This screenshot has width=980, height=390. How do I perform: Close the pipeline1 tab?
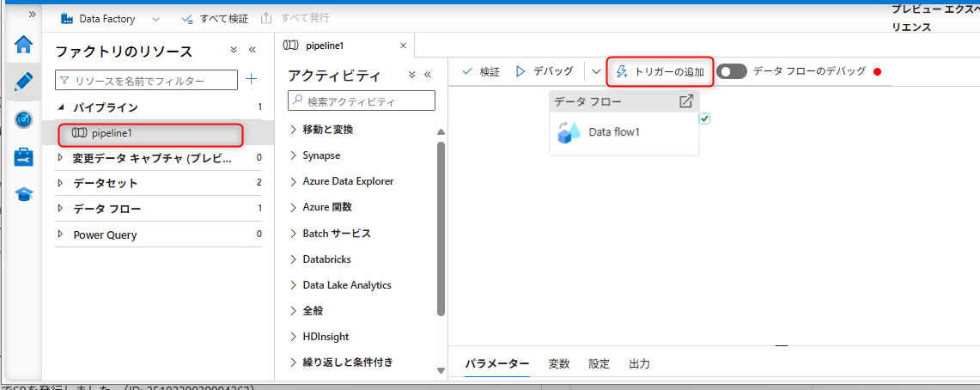pos(403,46)
